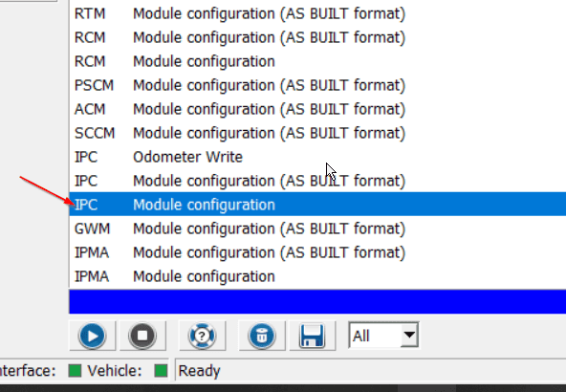The image size is (566, 392).
Task: Select ACM Module configuration (AS BUILT format)
Action: tap(317, 109)
